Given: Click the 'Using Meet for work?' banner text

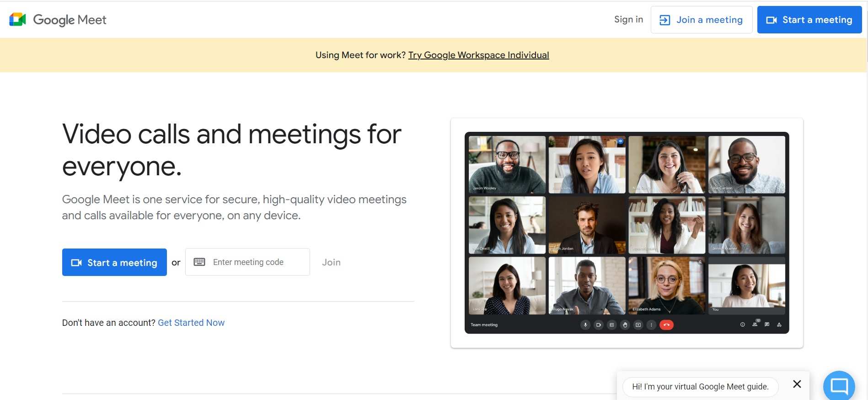Looking at the screenshot, I should click(360, 55).
